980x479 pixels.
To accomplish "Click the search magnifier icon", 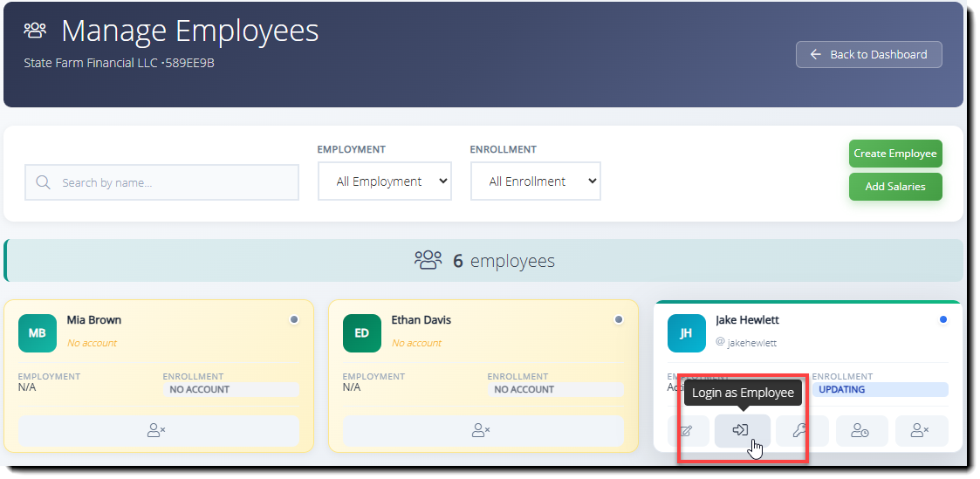I will tap(43, 182).
